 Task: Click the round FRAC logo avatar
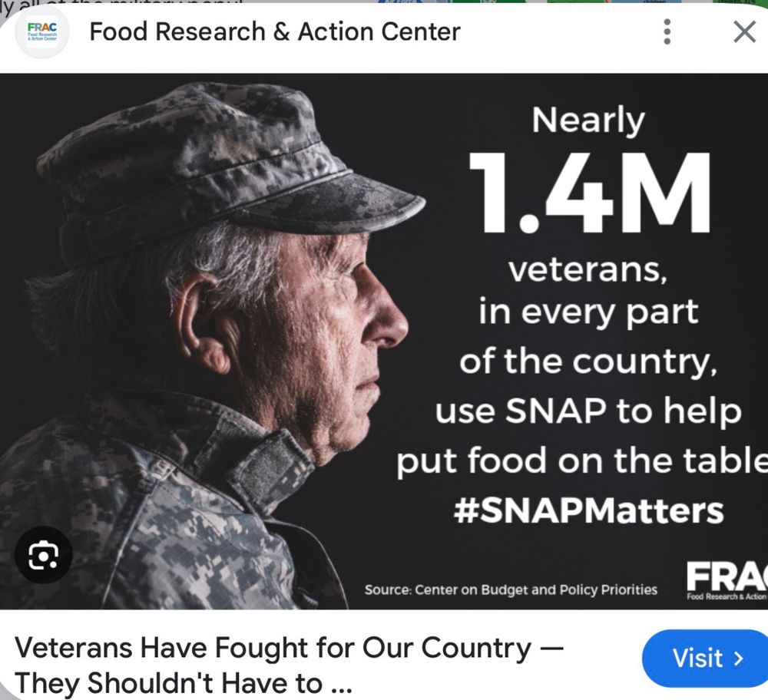42,33
